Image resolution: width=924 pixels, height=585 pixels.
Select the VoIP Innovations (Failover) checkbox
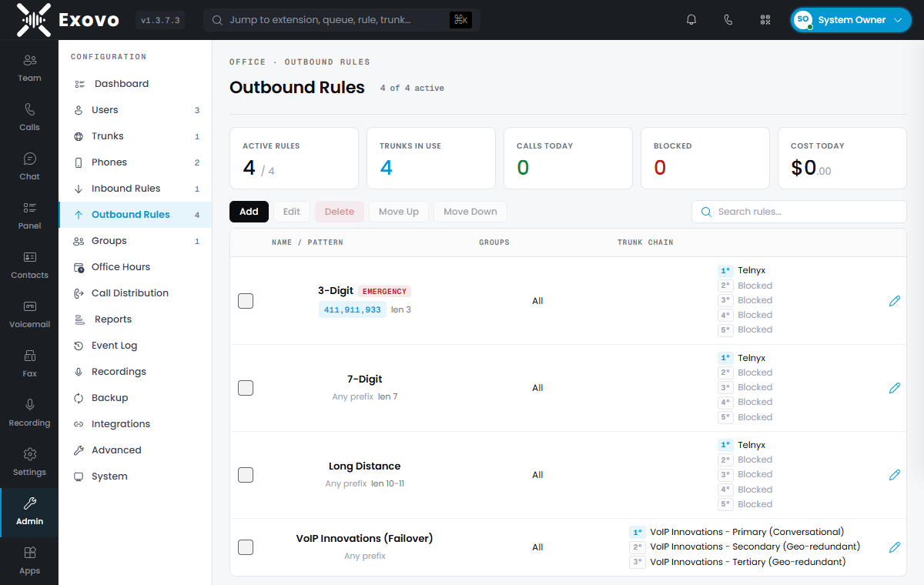coord(246,547)
